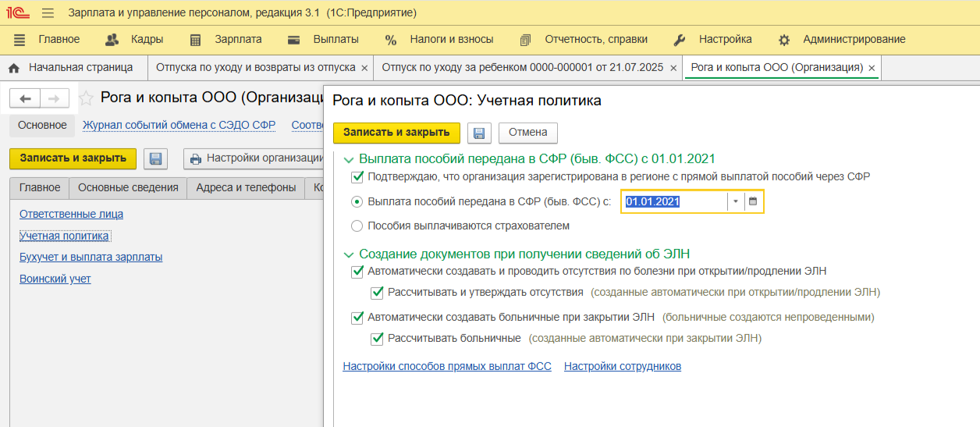Click the percent icon of Налоги и взносы
This screenshot has height=427, width=980.
click(391, 40)
